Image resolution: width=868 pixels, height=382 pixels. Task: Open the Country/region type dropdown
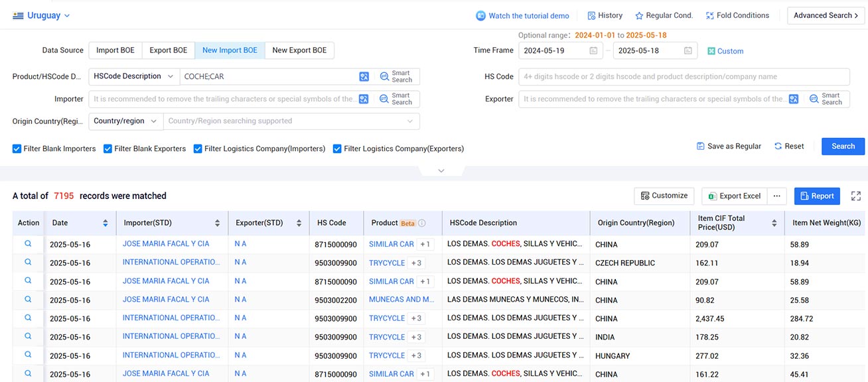click(125, 121)
